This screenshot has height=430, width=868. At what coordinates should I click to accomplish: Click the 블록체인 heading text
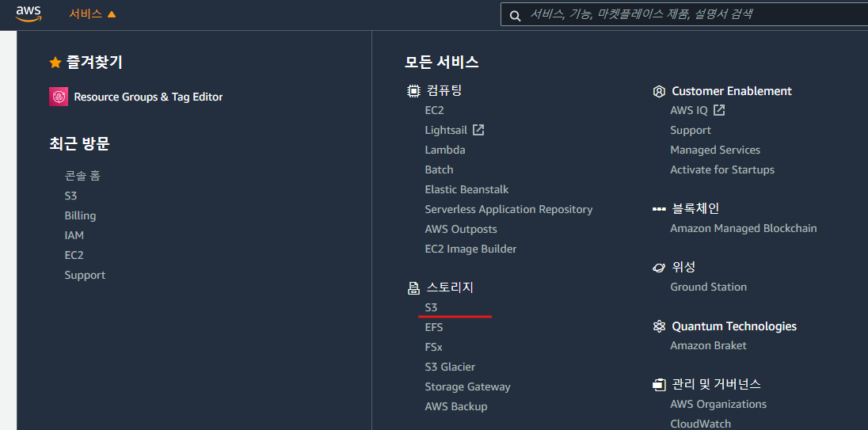coord(695,208)
